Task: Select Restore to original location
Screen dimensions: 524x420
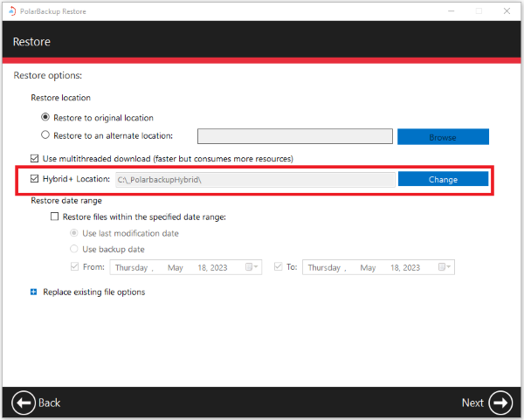Action: pos(46,118)
